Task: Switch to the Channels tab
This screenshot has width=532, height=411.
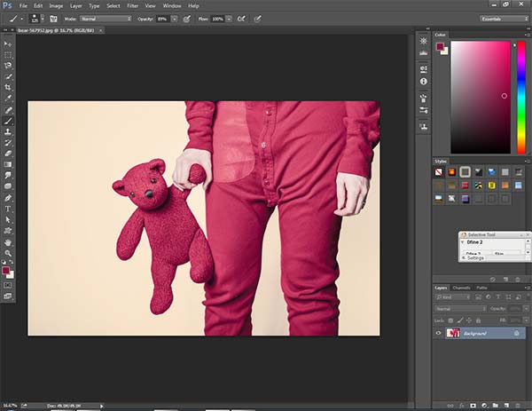Action: 462,288
